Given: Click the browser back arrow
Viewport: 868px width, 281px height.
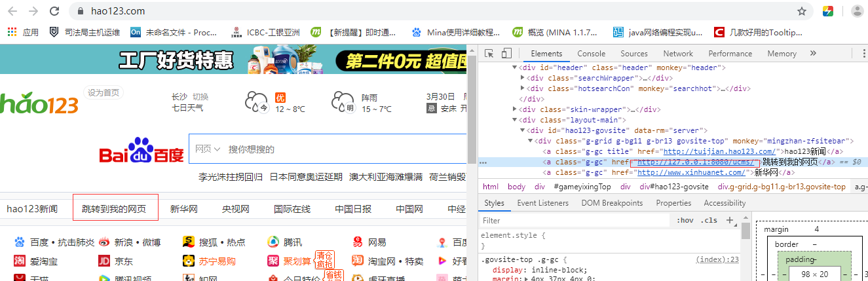Looking at the screenshot, I should [13, 11].
